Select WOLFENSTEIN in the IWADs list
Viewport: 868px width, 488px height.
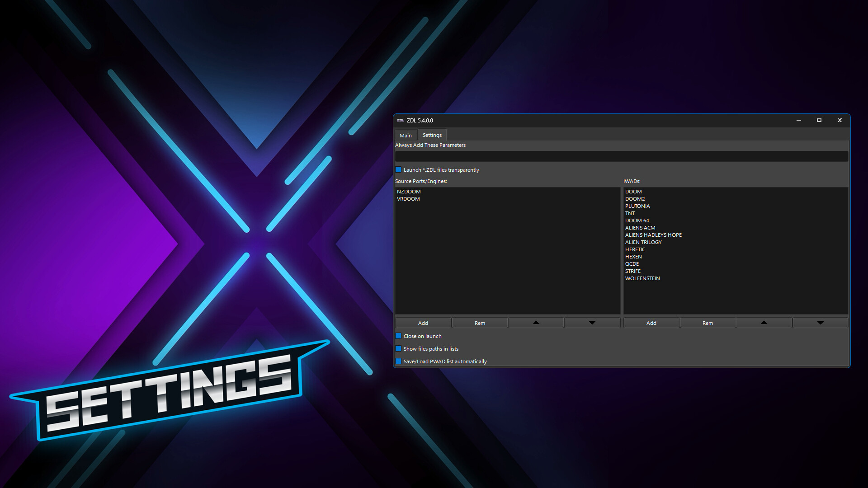[x=642, y=278]
